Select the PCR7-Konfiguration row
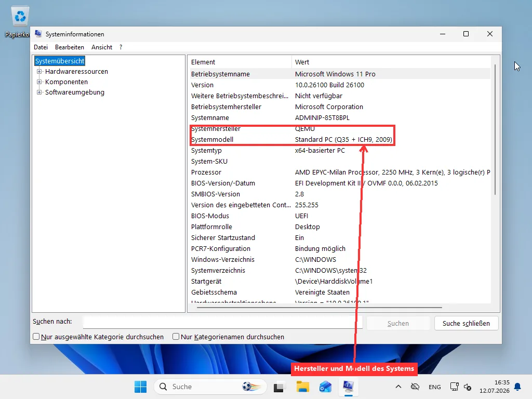The height and width of the screenshot is (399, 532). pyautogui.click(x=339, y=249)
